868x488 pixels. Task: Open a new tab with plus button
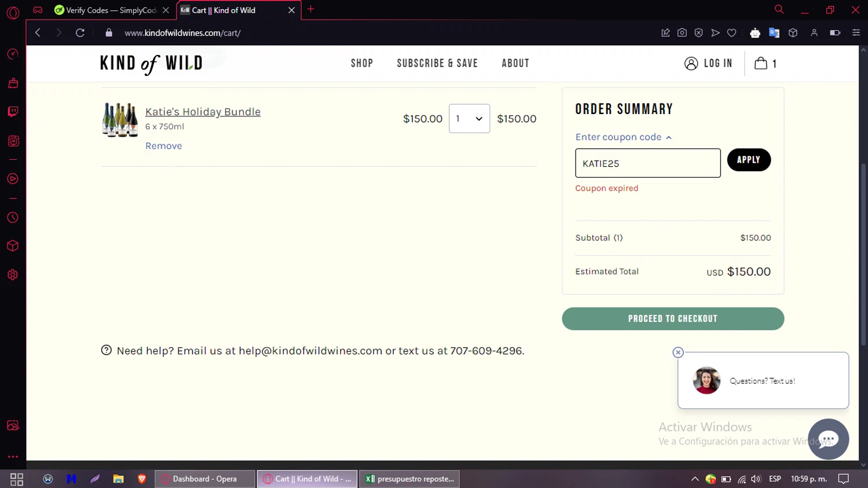tap(311, 9)
